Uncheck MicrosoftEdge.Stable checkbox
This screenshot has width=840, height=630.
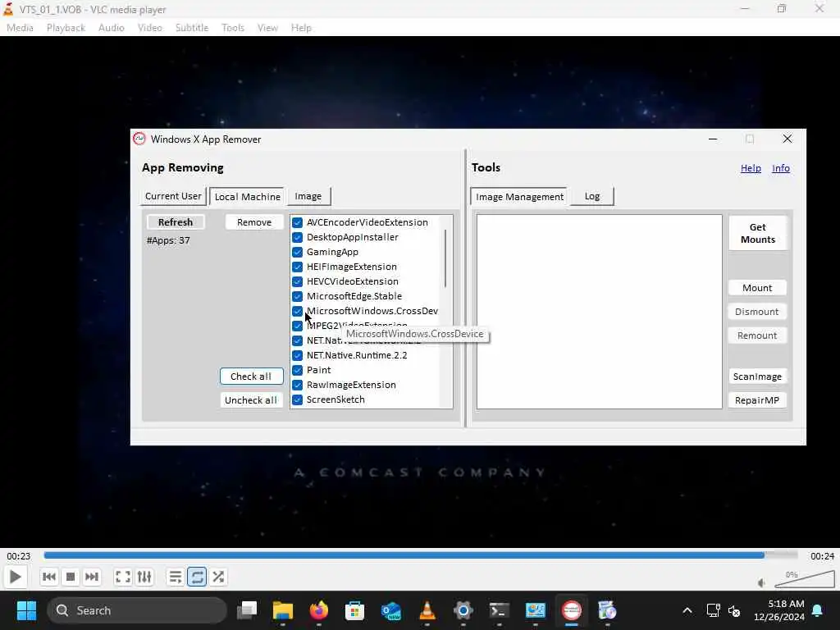tap(297, 296)
